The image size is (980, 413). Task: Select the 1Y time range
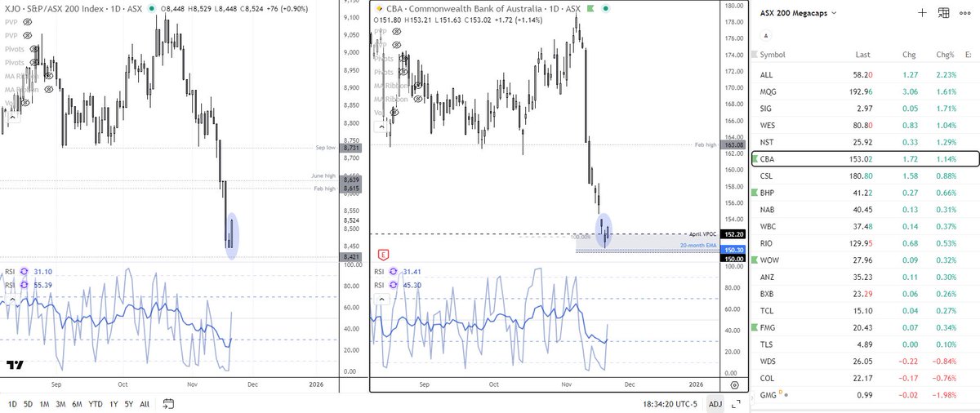114,403
